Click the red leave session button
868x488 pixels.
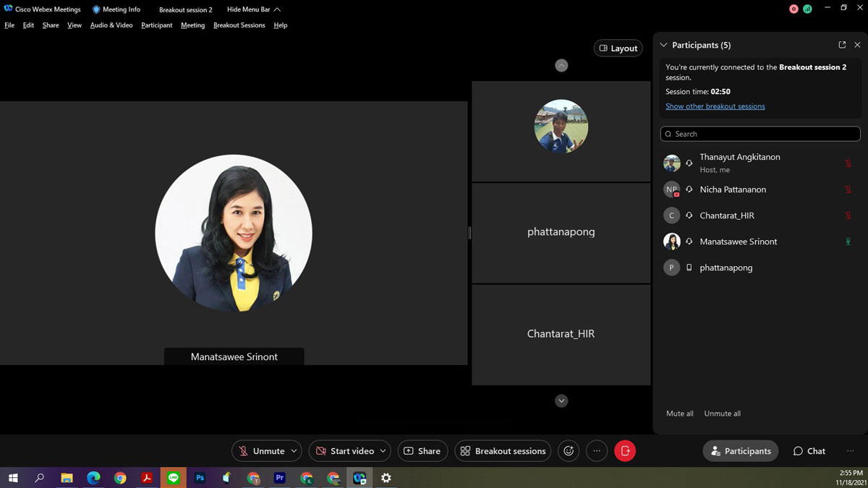(624, 451)
